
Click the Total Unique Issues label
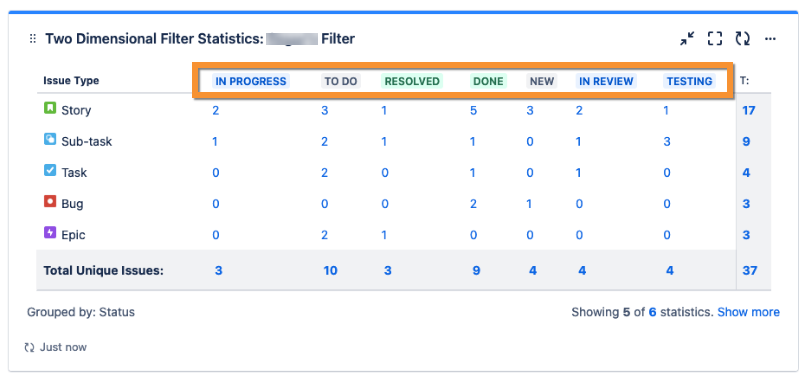pyautogui.click(x=103, y=270)
